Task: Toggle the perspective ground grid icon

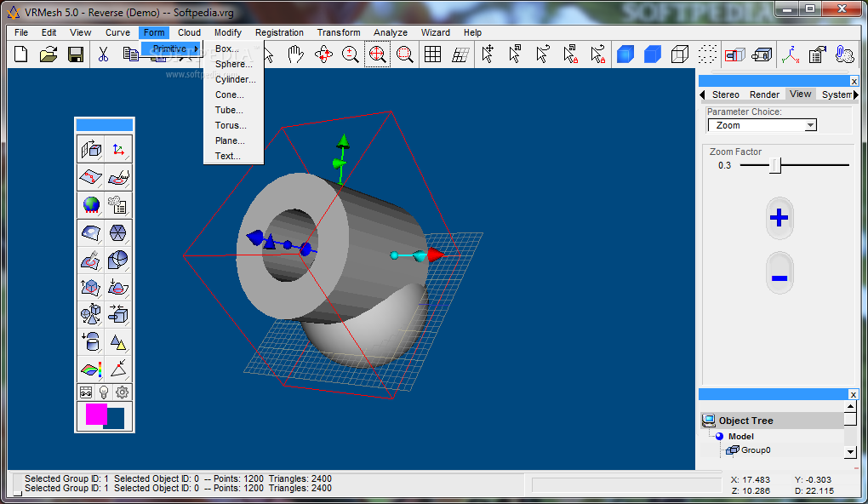Action: click(460, 54)
